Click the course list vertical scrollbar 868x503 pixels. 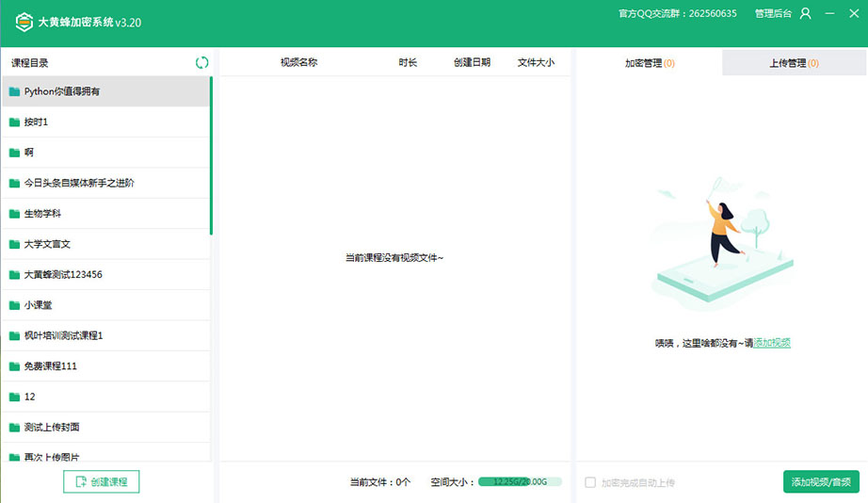click(211, 155)
